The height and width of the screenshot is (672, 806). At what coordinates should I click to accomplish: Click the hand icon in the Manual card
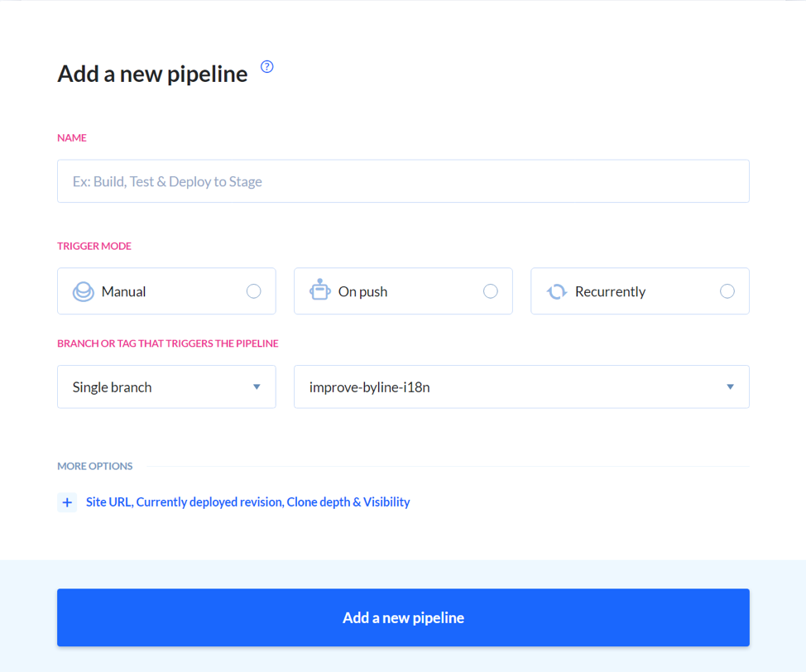click(x=83, y=291)
